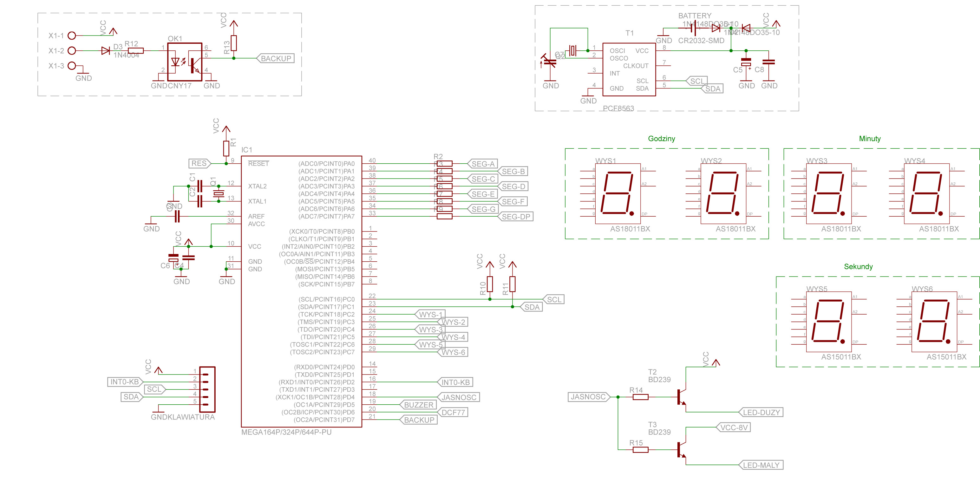Select the INT0-KB label on PD2 line
The image size is (980, 502).
tap(455, 382)
